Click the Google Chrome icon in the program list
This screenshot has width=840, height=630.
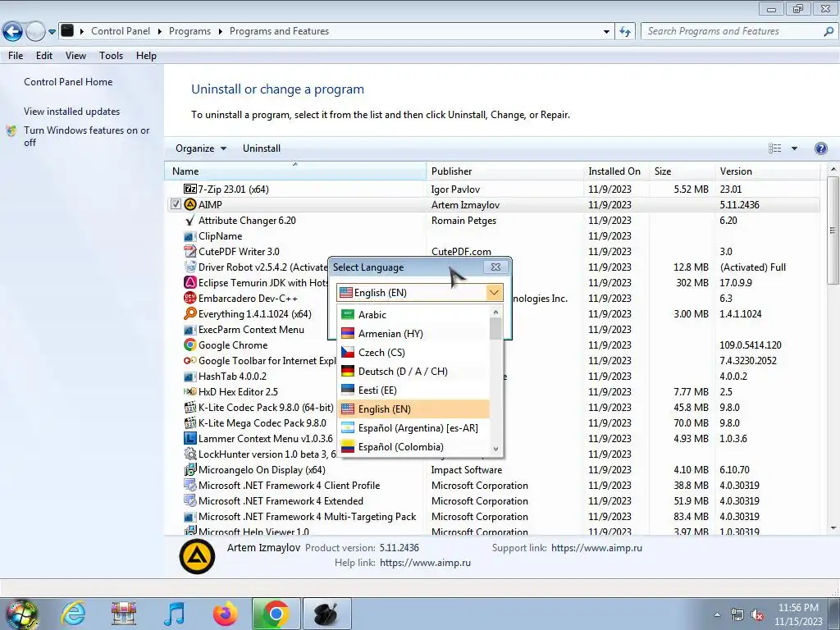[190, 345]
